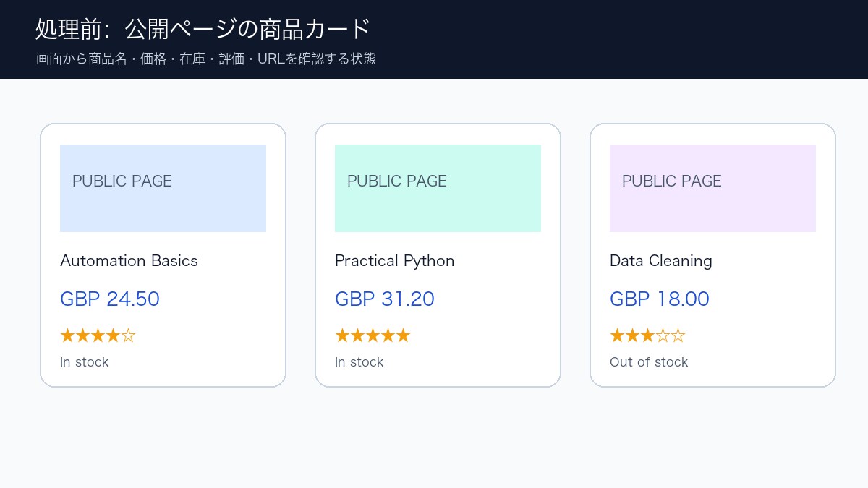Click the three-star rating of Data Cleaning
868x488 pixels.
[x=647, y=335]
